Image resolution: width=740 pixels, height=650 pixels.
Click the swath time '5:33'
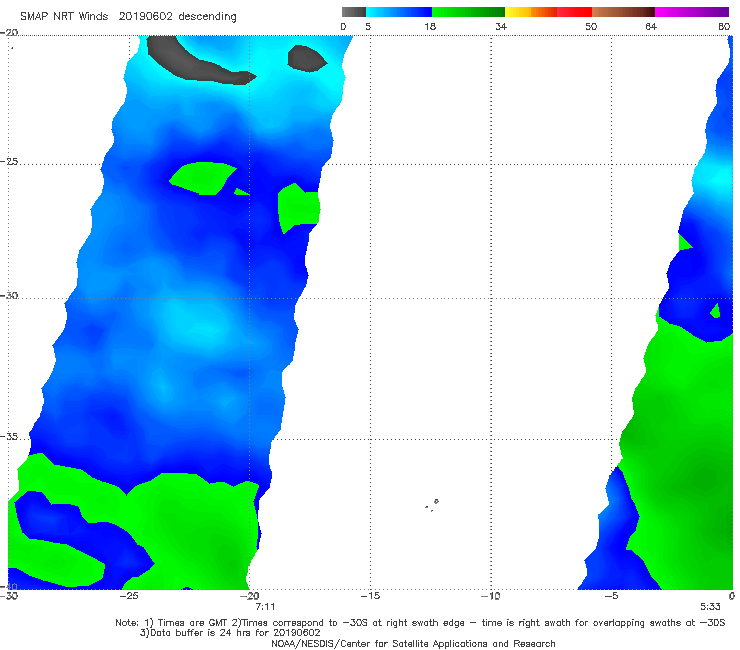point(710,607)
